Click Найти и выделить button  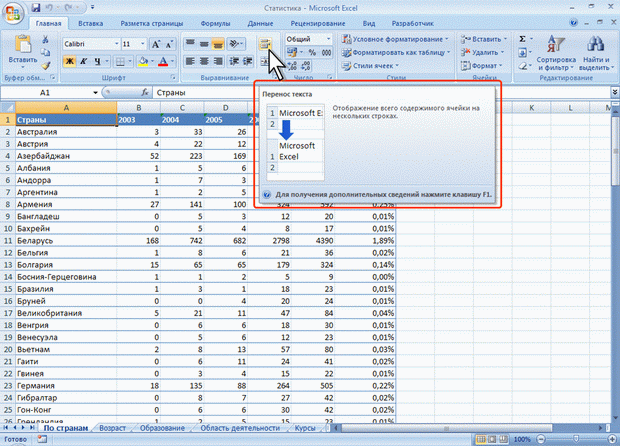click(597, 53)
